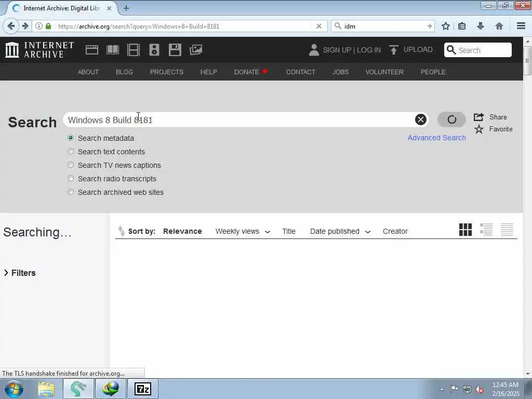This screenshot has height=399, width=532.
Task: Open Advanced Search link
Action: pyautogui.click(x=436, y=138)
